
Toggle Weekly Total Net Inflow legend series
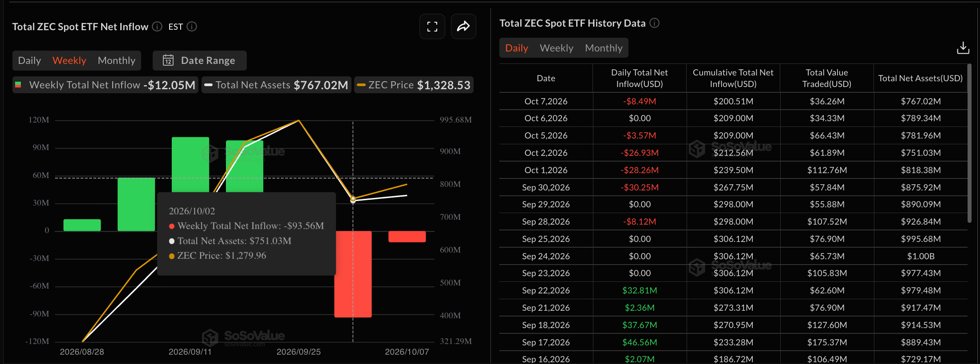[105, 85]
